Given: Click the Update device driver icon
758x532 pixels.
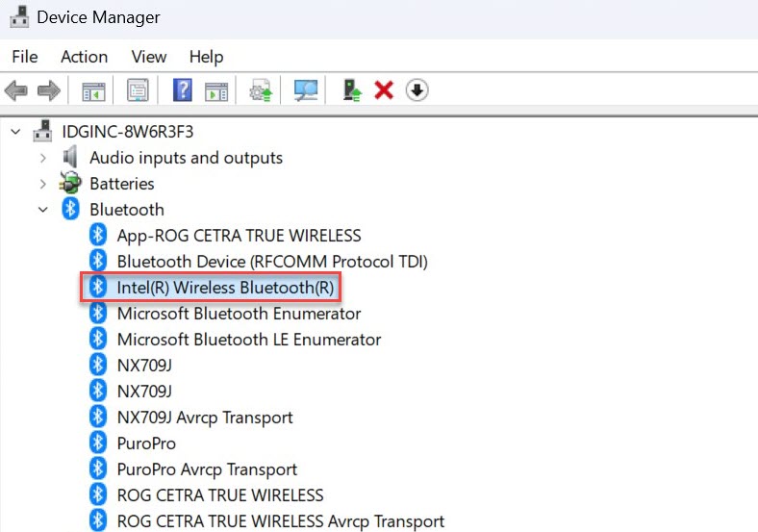Looking at the screenshot, I should (261, 90).
